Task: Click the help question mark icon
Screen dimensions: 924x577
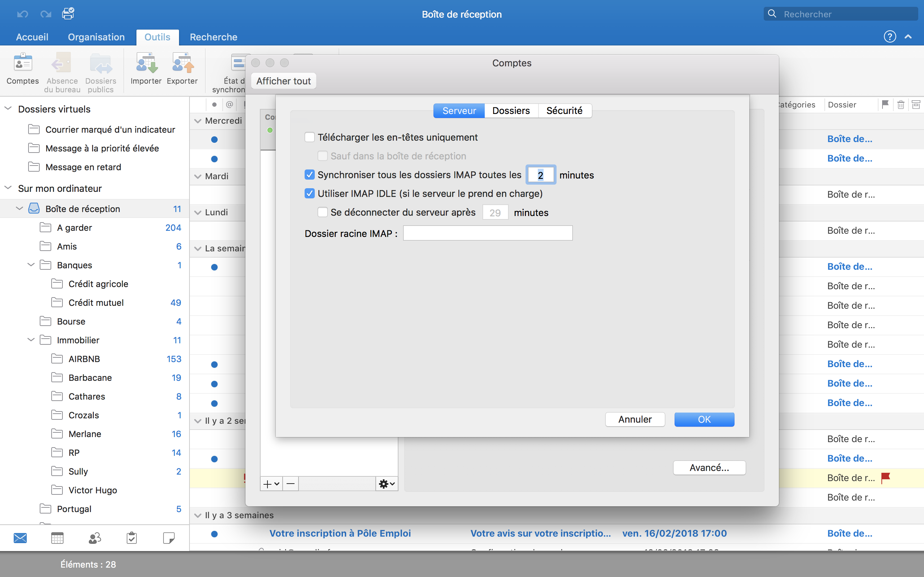Action: click(890, 37)
